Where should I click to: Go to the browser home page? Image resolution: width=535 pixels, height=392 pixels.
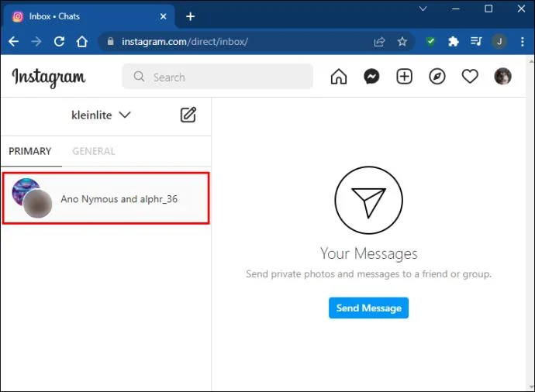click(82, 42)
